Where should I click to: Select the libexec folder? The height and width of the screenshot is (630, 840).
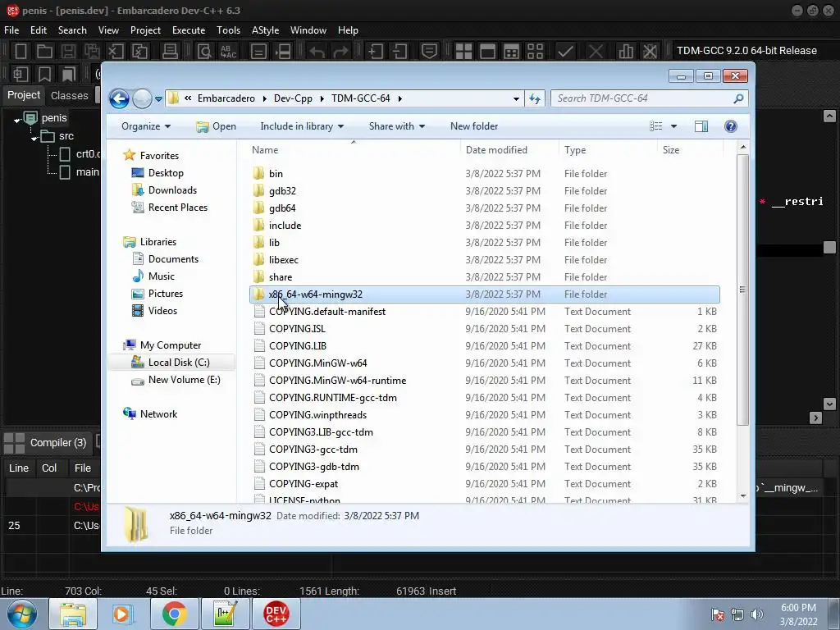pos(283,260)
